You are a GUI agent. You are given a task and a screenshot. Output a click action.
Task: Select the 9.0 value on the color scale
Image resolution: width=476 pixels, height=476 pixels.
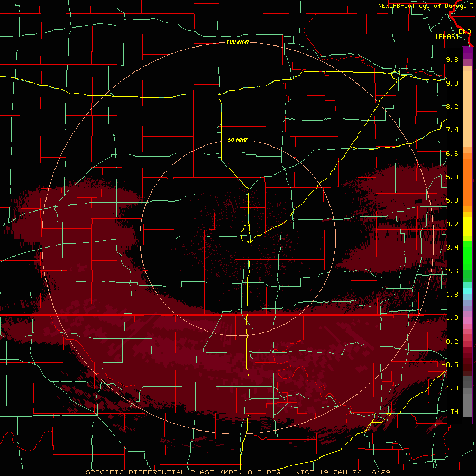pyautogui.click(x=452, y=83)
